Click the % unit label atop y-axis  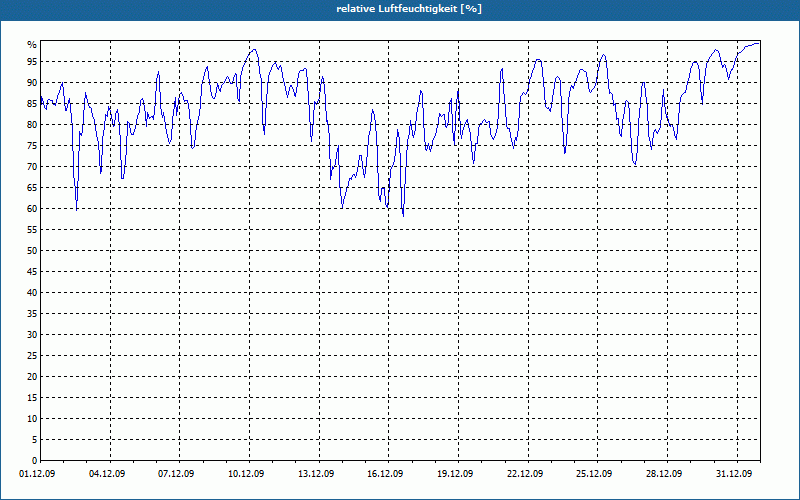pos(32,45)
